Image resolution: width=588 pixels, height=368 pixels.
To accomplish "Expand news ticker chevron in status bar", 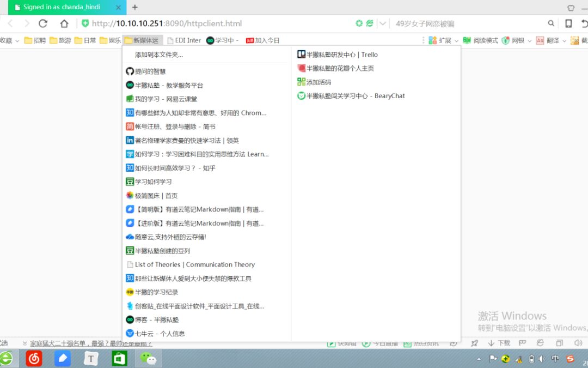I will point(24,343).
